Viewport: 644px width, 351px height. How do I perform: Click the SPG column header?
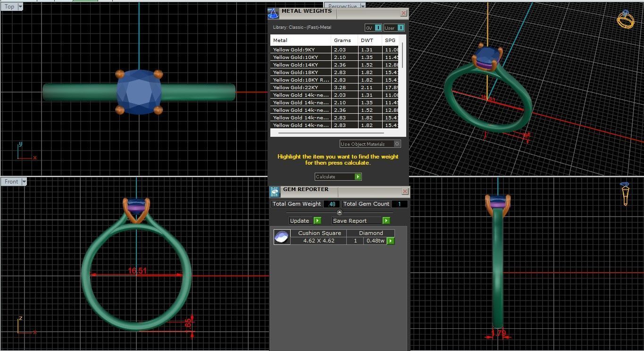[x=391, y=40]
